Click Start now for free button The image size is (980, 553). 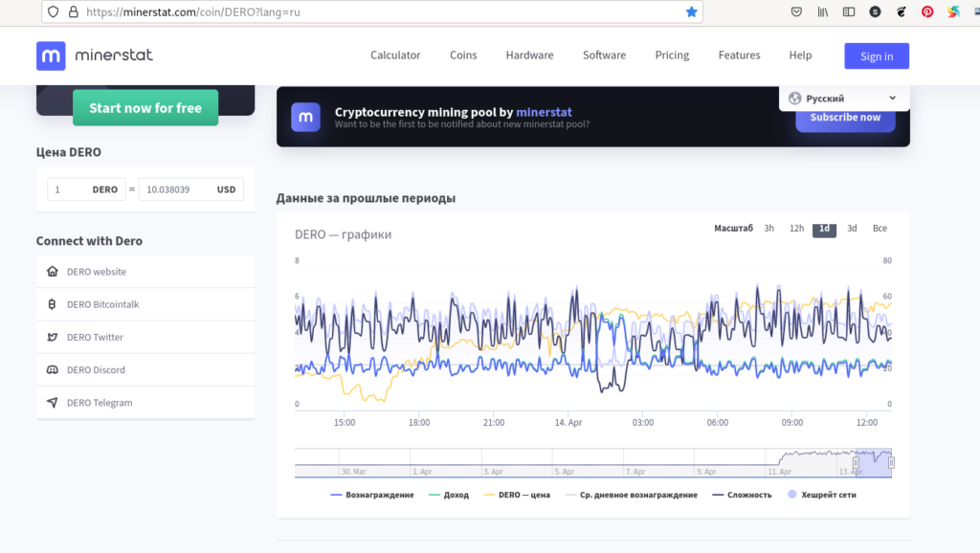(x=145, y=107)
